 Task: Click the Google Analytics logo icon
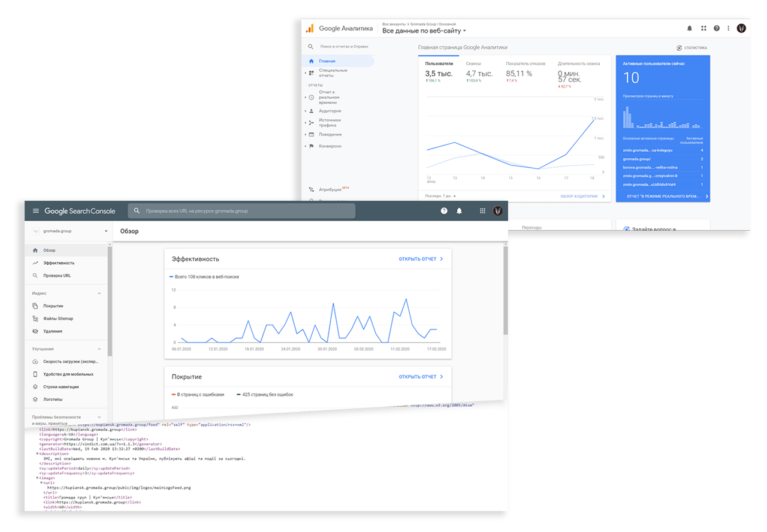310,28
